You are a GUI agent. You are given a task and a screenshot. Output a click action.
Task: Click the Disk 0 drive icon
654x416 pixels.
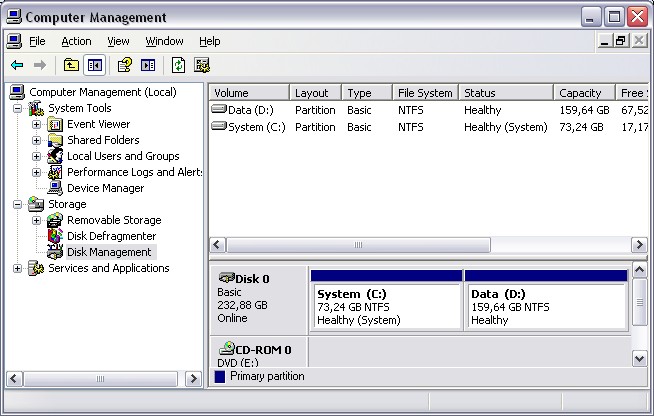point(227,278)
